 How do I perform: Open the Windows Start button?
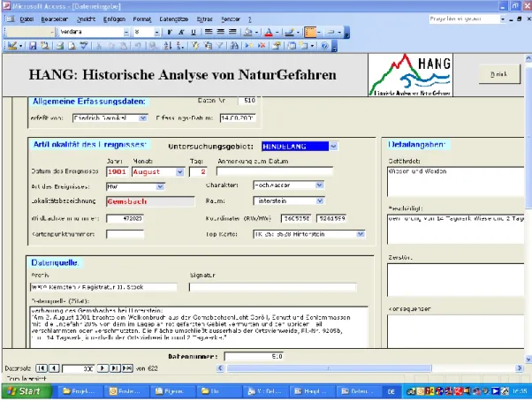[x=27, y=391]
